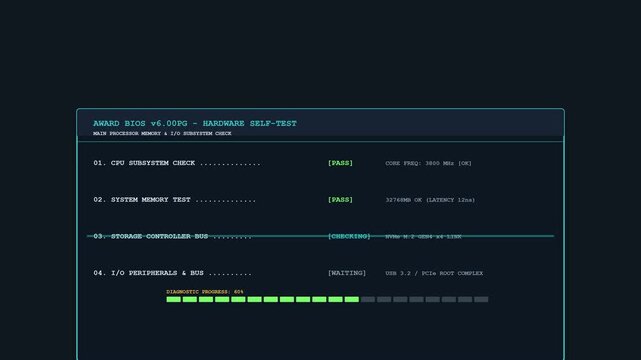Click the [WAITING] status text
The image size is (641, 360).
pyautogui.click(x=347, y=273)
